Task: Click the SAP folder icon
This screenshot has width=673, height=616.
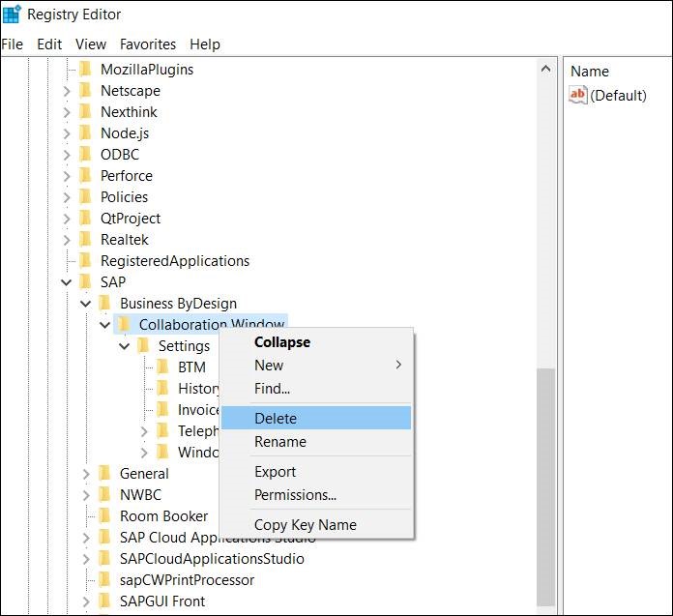Action: [x=86, y=282]
